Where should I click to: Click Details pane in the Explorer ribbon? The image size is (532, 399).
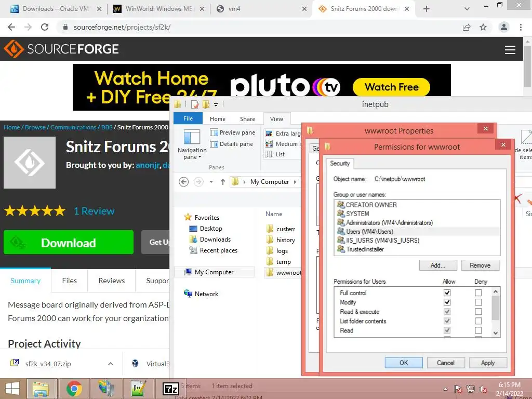pos(231,144)
